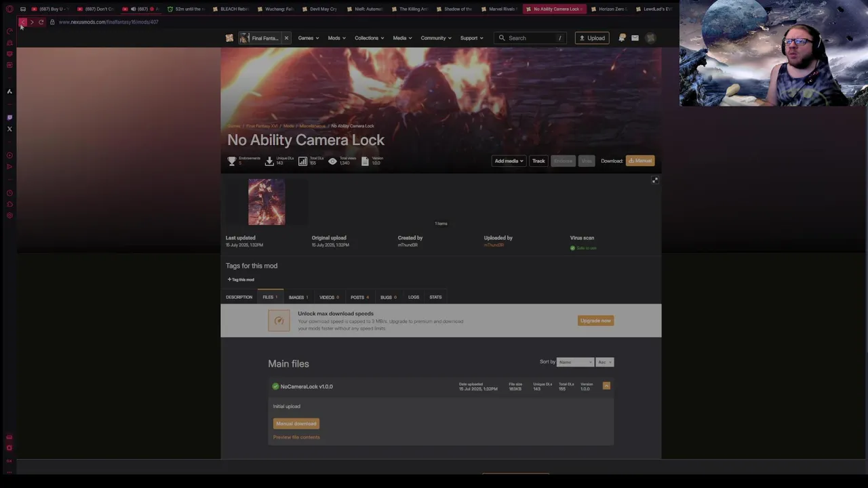Open X (Twitter) in the Opera sidebar
The height and width of the screenshot is (488, 868).
[9, 129]
